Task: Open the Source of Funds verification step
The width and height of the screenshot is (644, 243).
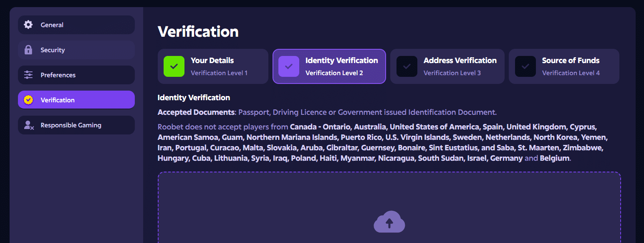Action: (x=564, y=66)
